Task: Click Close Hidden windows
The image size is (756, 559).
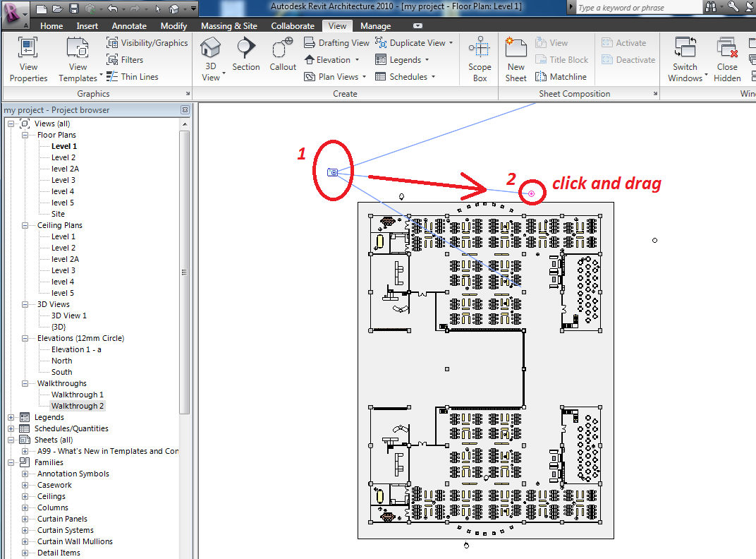Action: [x=727, y=59]
